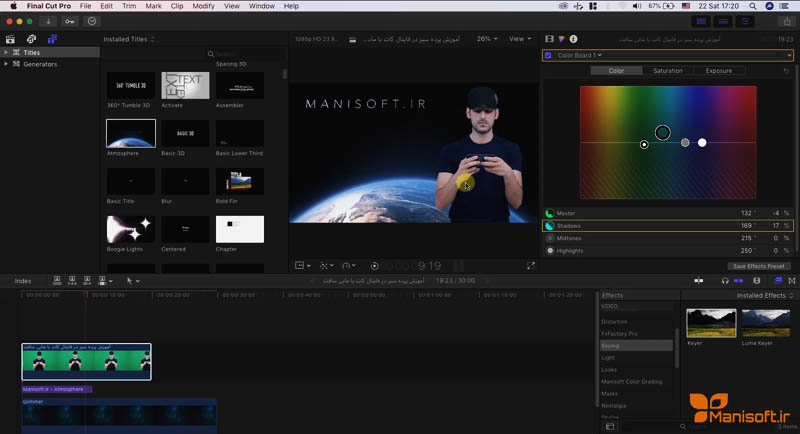Select the Boogie Lights title thumbnail
The height and width of the screenshot is (434, 800).
131,229
